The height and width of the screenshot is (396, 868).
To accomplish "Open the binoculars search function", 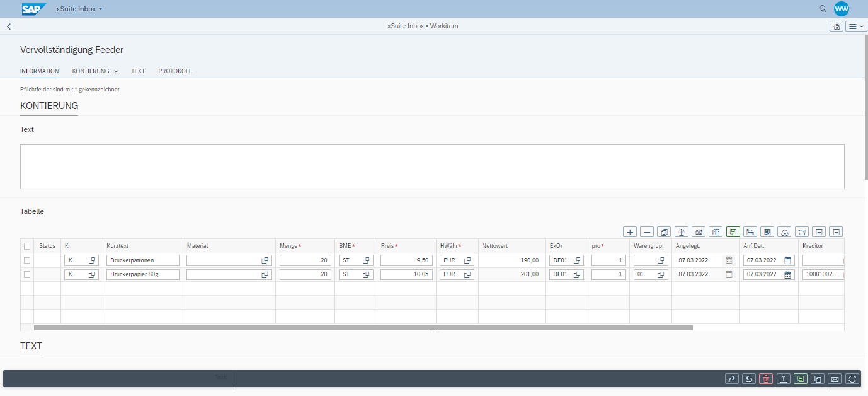I will 784,231.
